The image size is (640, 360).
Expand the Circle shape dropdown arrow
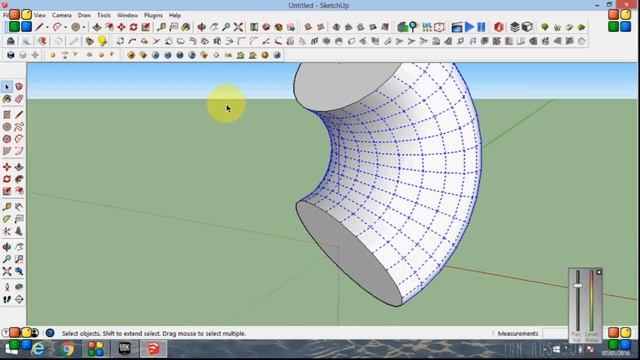[84, 28]
